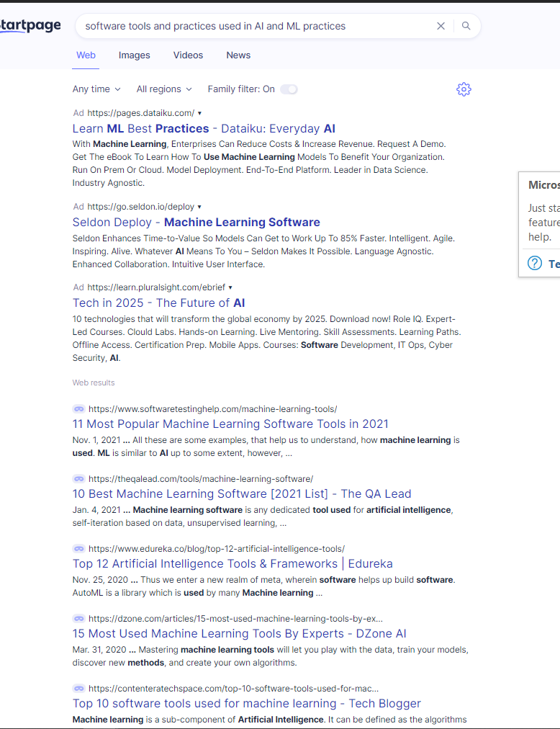
Task: Clear the search query with X icon
Action: coord(441,26)
